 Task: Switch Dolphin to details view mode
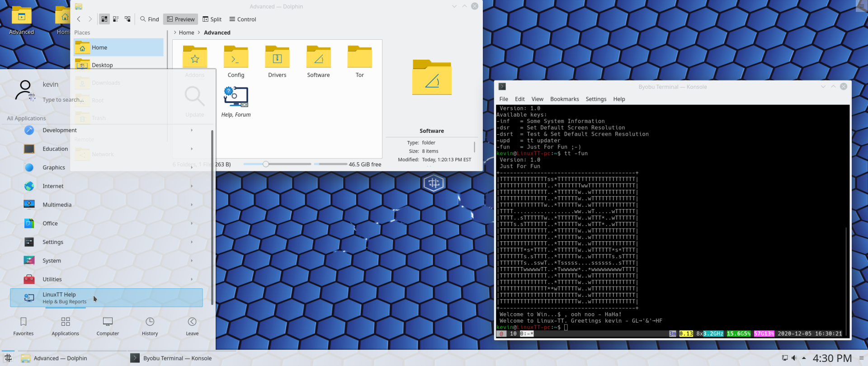point(127,19)
